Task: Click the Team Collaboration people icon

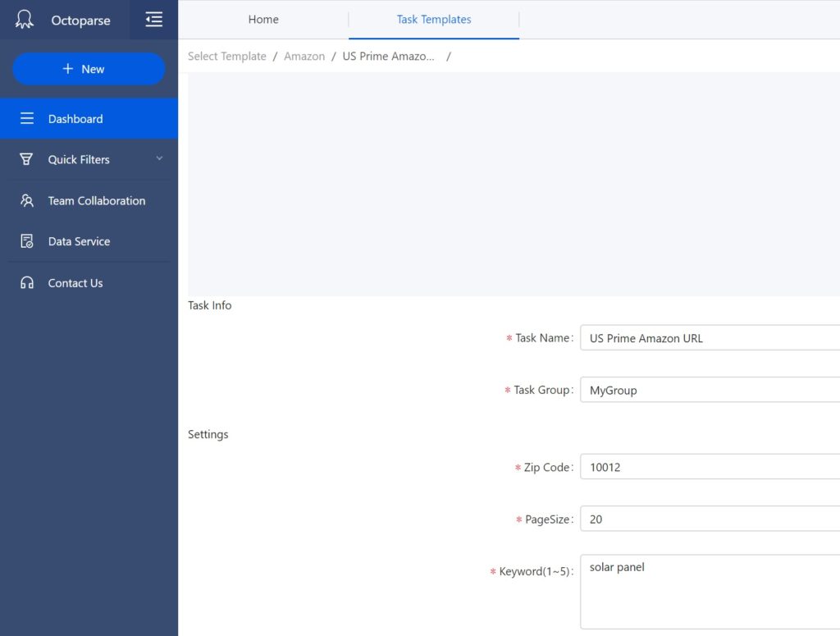Action: (x=27, y=200)
